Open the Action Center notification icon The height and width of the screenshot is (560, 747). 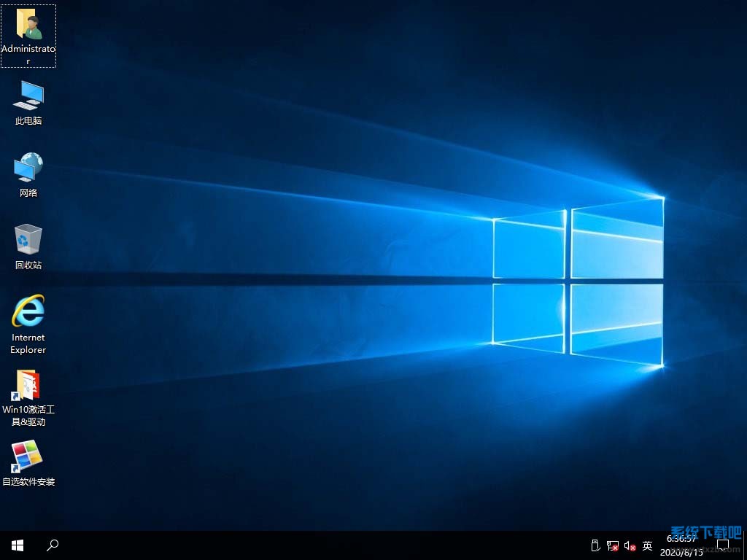(723, 545)
